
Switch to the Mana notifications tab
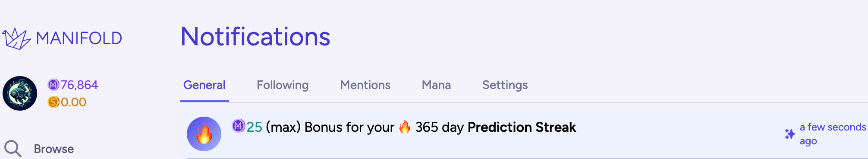[x=436, y=85]
